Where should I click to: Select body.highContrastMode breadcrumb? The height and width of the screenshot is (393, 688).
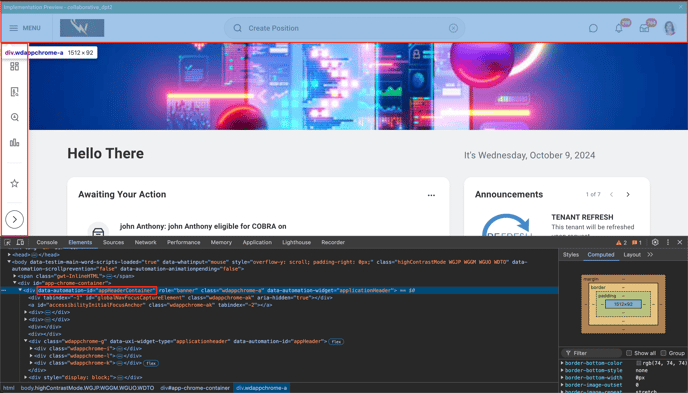pos(87,388)
